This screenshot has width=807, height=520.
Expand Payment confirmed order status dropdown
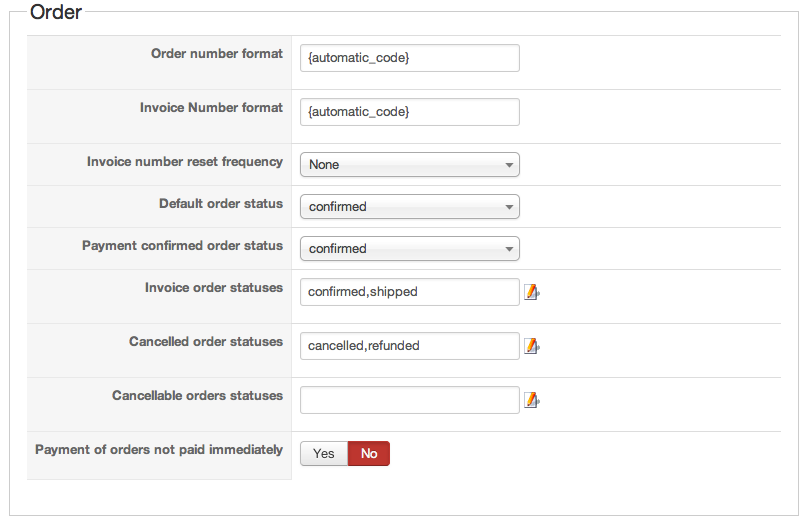[x=410, y=249]
